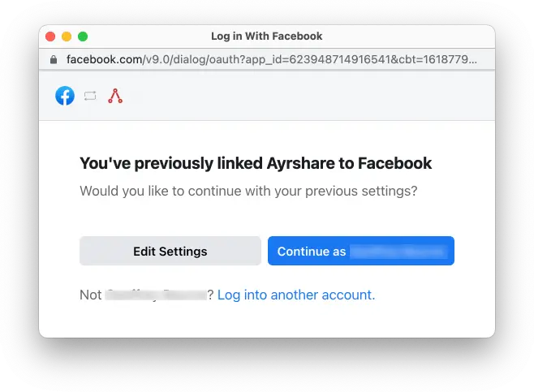Click the Facebook logo icon
Viewport: 534px width, 392px height.
coord(65,96)
